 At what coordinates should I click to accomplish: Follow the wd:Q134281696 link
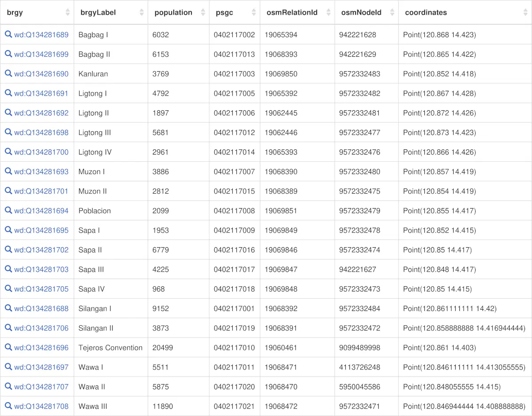(41, 347)
